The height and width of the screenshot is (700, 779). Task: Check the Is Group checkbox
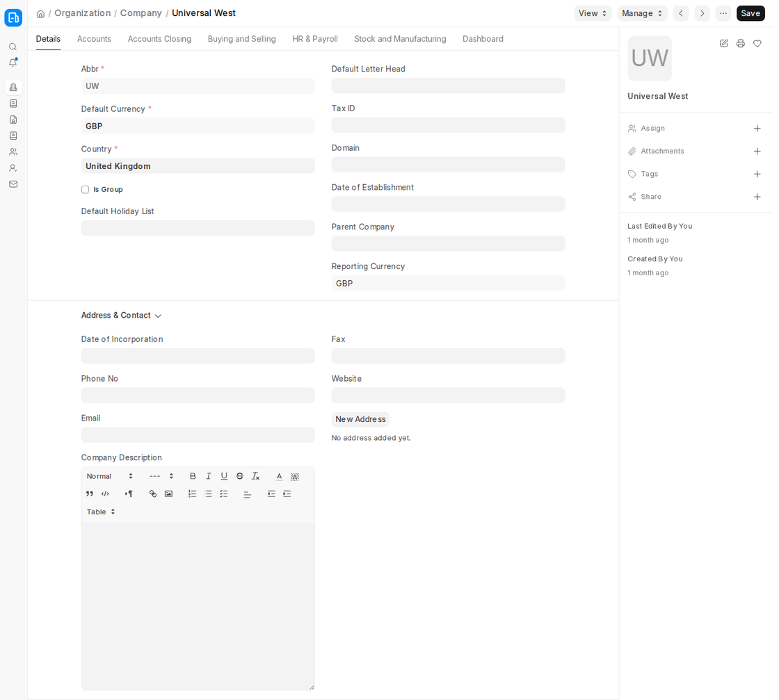coord(85,190)
